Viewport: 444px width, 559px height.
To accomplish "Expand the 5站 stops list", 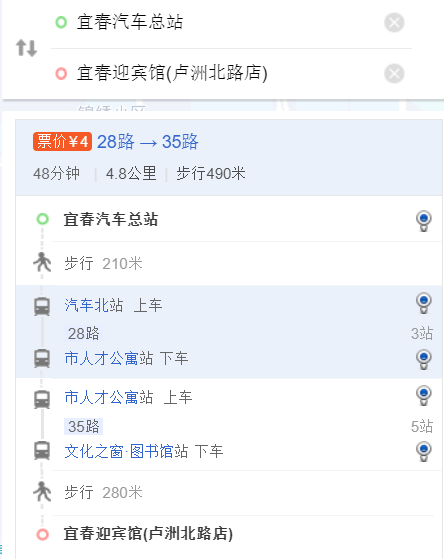I will [x=422, y=426].
